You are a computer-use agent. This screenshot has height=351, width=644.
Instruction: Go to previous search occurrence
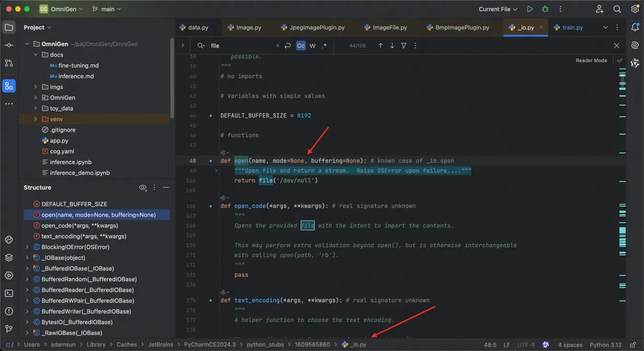380,46
